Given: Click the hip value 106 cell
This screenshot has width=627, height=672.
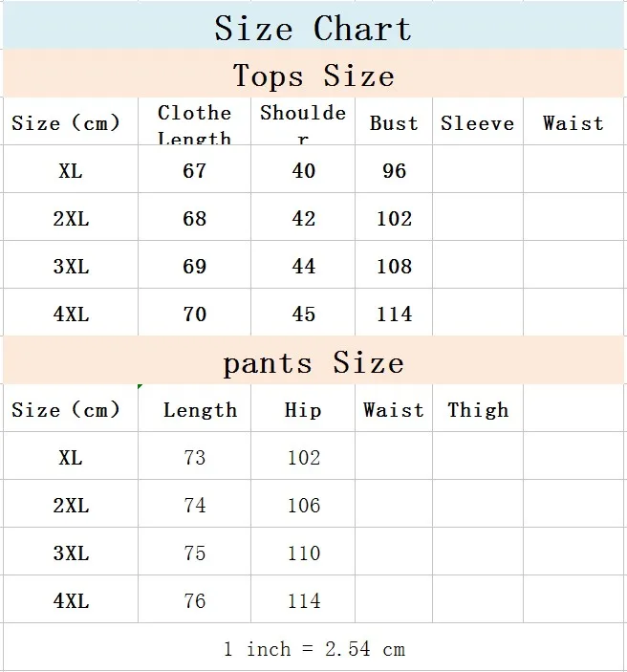Looking at the screenshot, I should coord(303,504).
